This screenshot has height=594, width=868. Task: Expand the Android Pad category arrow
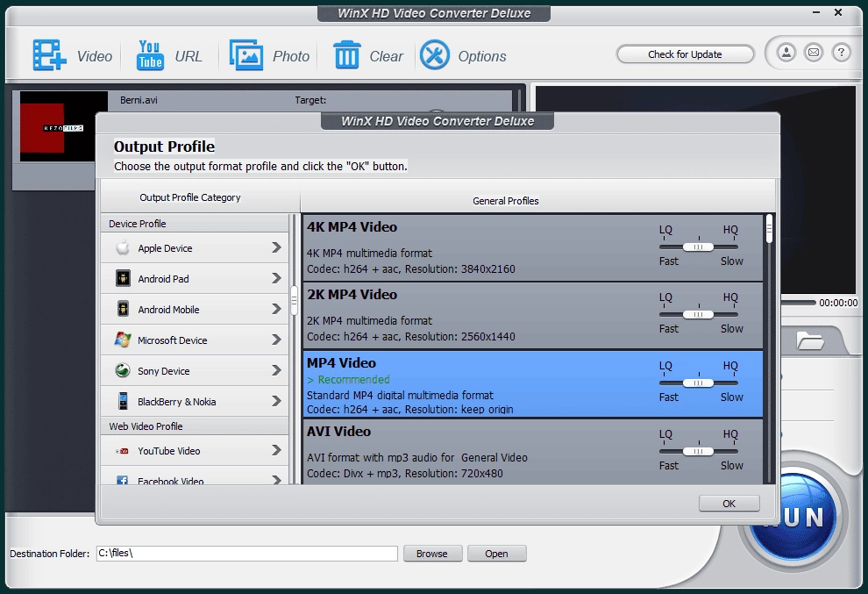[276, 278]
